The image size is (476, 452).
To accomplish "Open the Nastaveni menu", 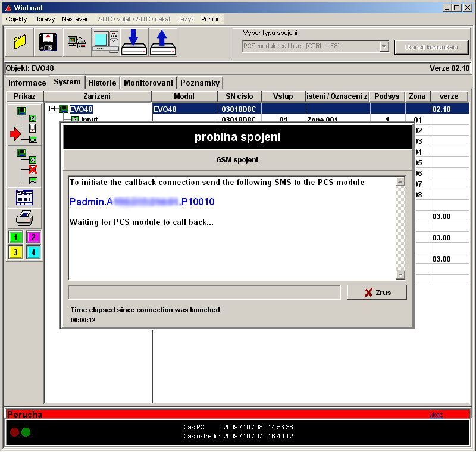I will pos(76,19).
